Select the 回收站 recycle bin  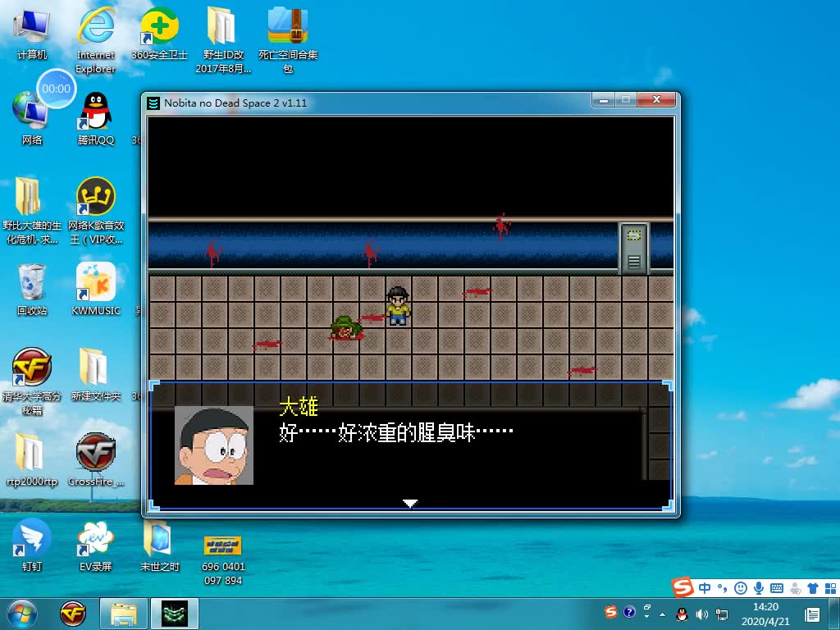[32, 290]
